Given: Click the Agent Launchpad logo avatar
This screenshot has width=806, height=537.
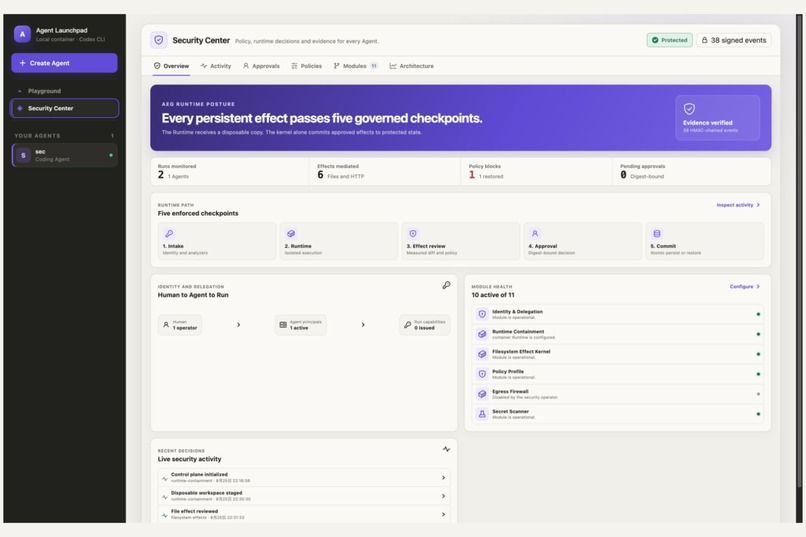Looking at the screenshot, I should coord(22,34).
